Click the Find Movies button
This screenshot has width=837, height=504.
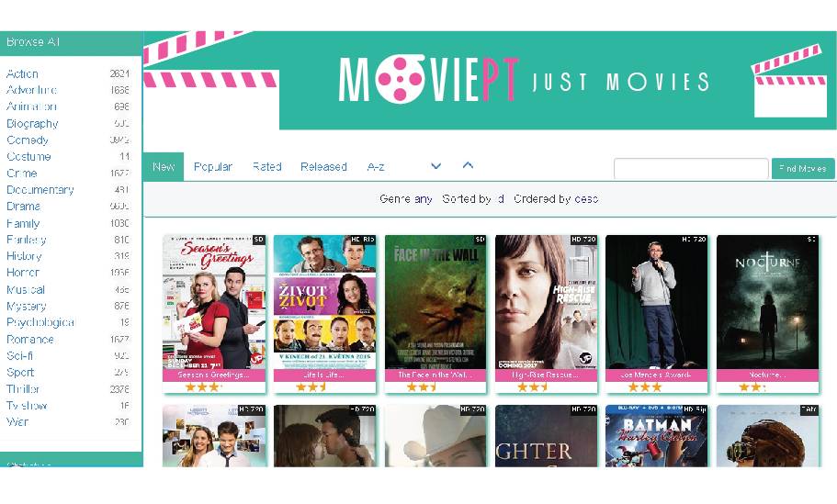tap(803, 169)
